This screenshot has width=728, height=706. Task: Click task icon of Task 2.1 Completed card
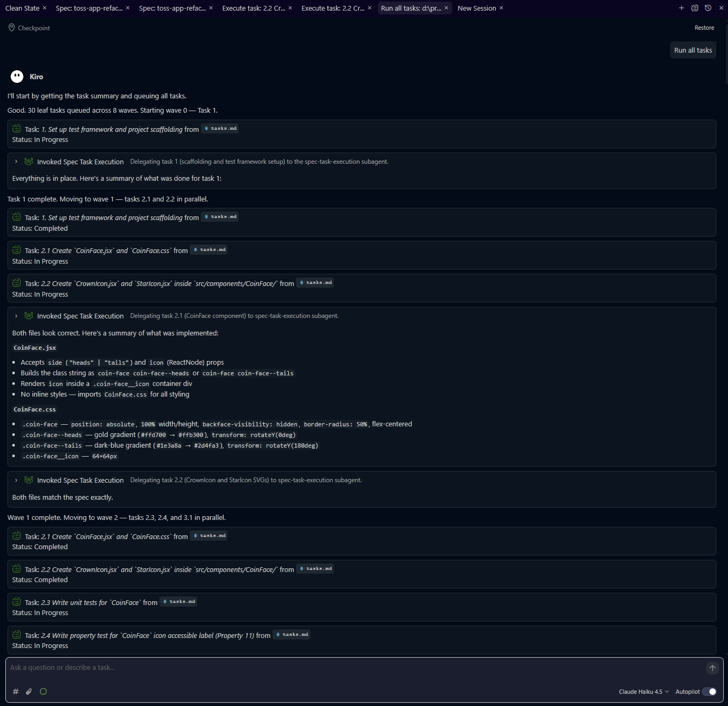16,536
